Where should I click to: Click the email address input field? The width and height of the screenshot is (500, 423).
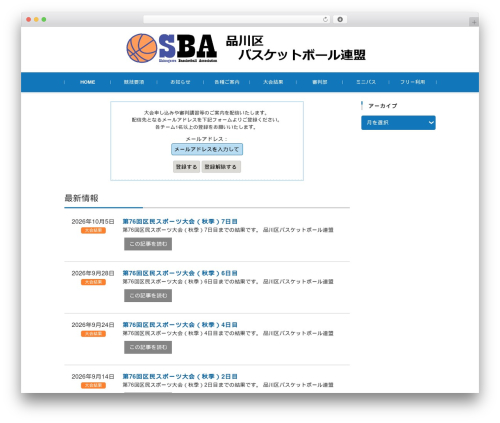(207, 149)
